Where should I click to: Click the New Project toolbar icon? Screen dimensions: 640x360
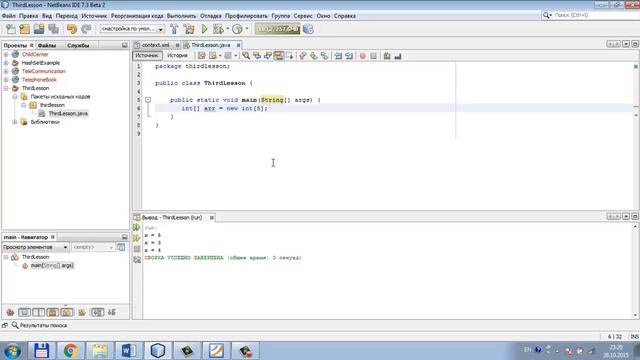pos(25,29)
